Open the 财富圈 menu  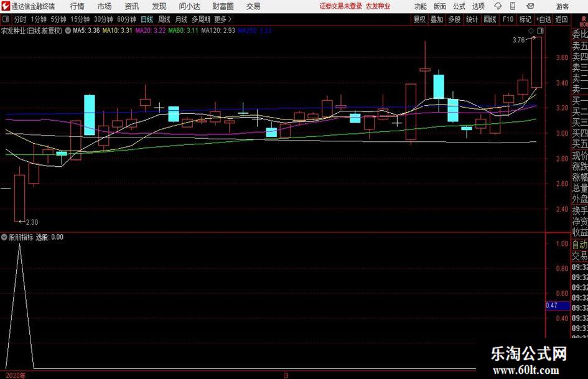tap(223, 6)
